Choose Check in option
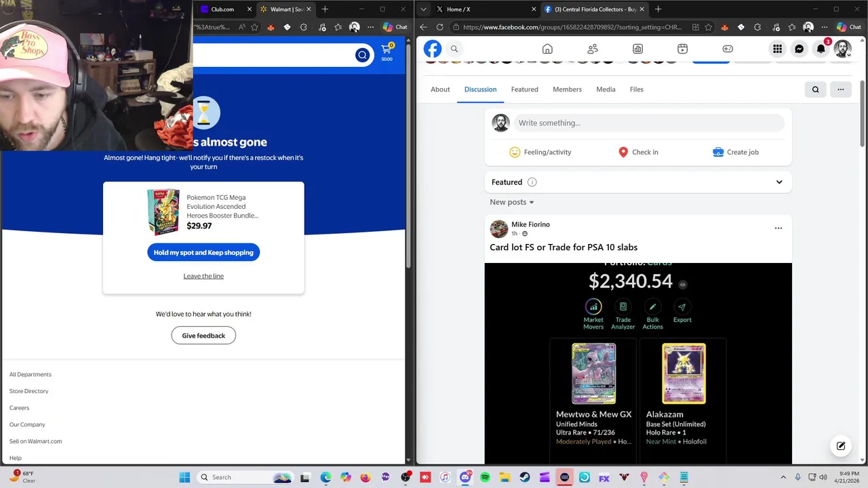 click(x=638, y=152)
